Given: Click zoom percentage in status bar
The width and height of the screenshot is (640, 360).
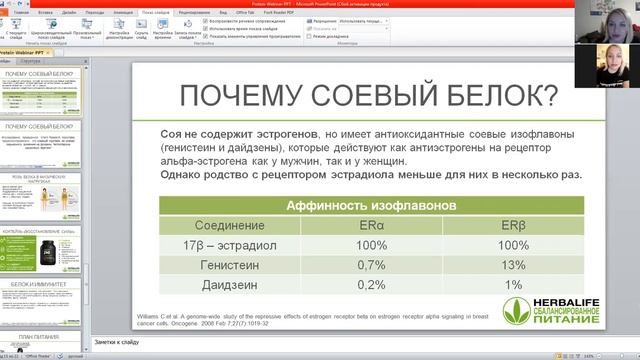Looking at the screenshot, I should click(x=588, y=356).
